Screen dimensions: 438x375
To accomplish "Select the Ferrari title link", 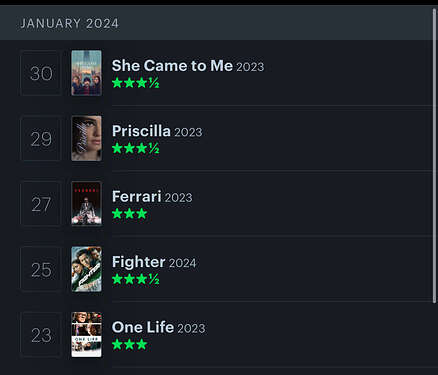I will coord(136,196).
